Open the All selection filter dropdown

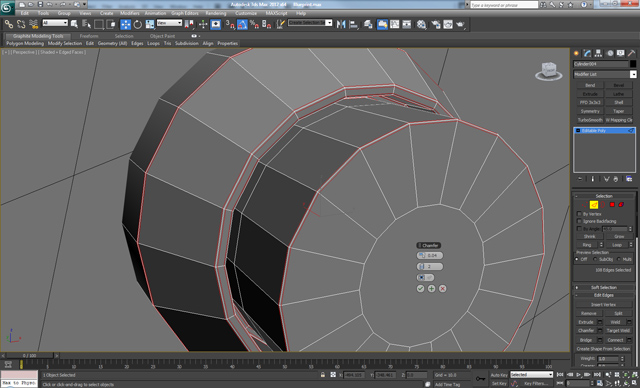tap(55, 23)
